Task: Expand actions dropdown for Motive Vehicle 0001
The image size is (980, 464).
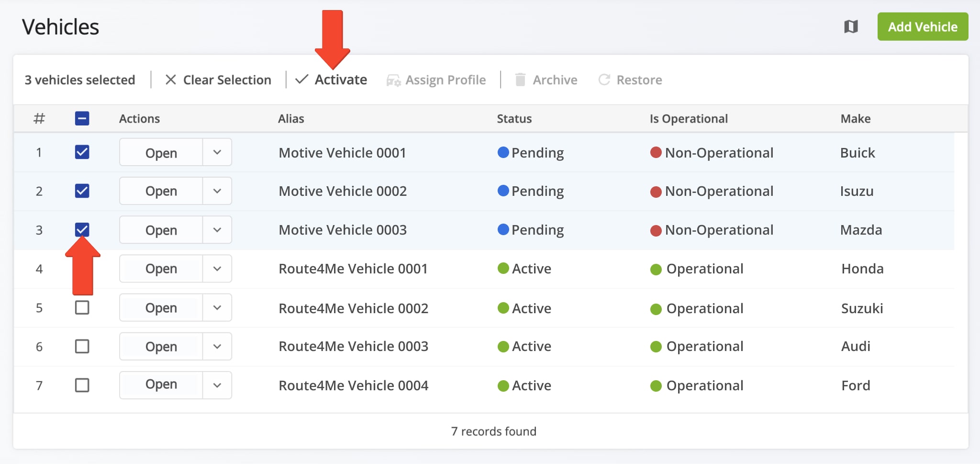Action: pos(217,152)
